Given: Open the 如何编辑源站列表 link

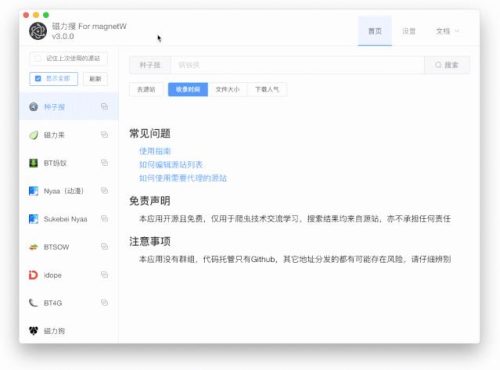Looking at the screenshot, I should click(171, 164).
